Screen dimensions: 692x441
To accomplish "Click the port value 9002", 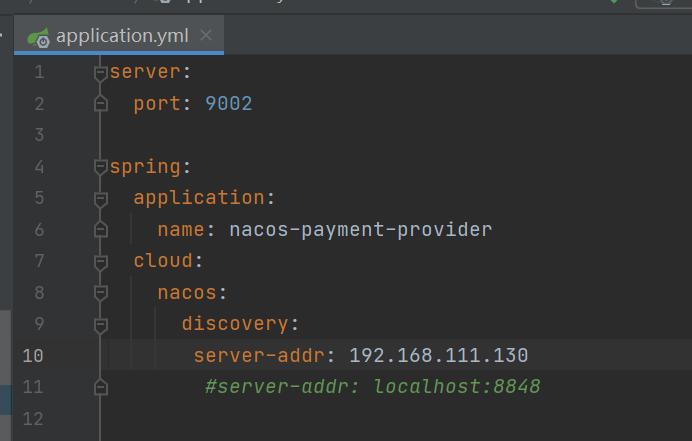I will (229, 104).
